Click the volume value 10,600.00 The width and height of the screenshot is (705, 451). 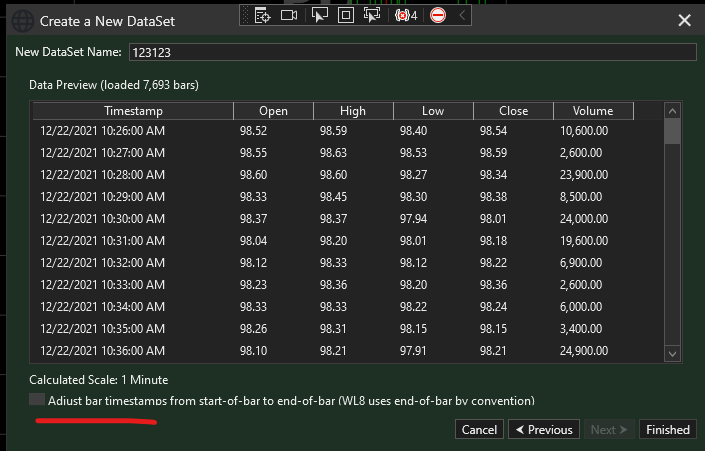[584, 131]
